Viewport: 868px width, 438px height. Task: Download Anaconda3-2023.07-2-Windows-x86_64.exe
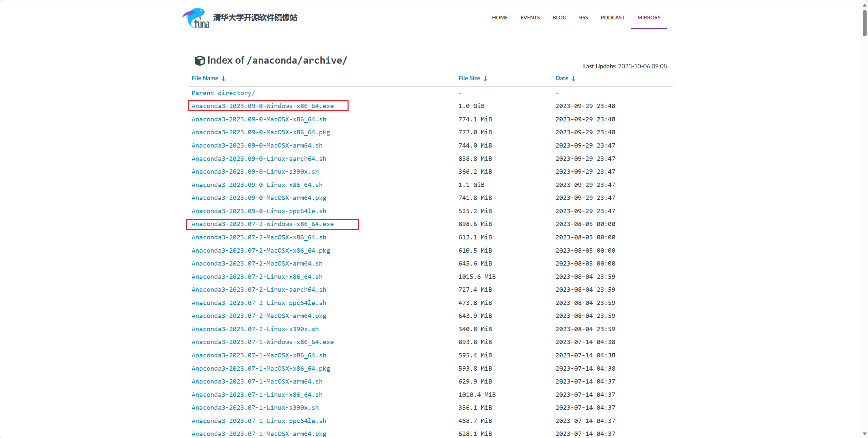(262, 224)
